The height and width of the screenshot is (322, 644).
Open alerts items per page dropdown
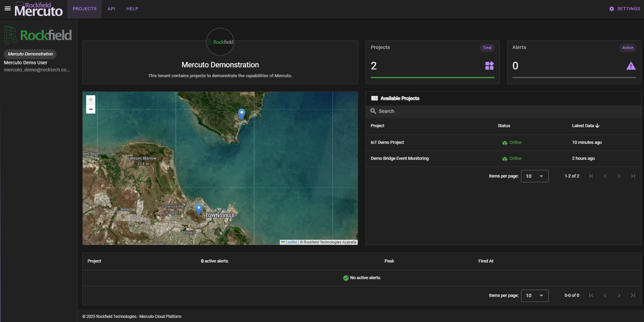click(535, 296)
